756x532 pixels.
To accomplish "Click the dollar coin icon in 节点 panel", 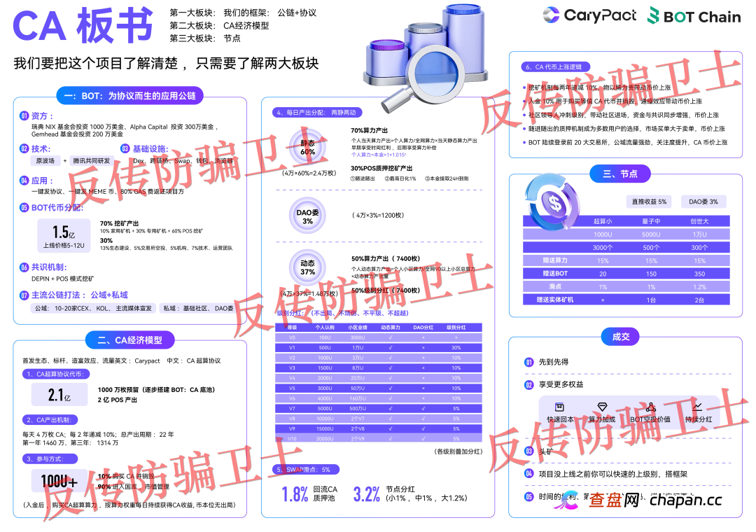I will [x=554, y=202].
